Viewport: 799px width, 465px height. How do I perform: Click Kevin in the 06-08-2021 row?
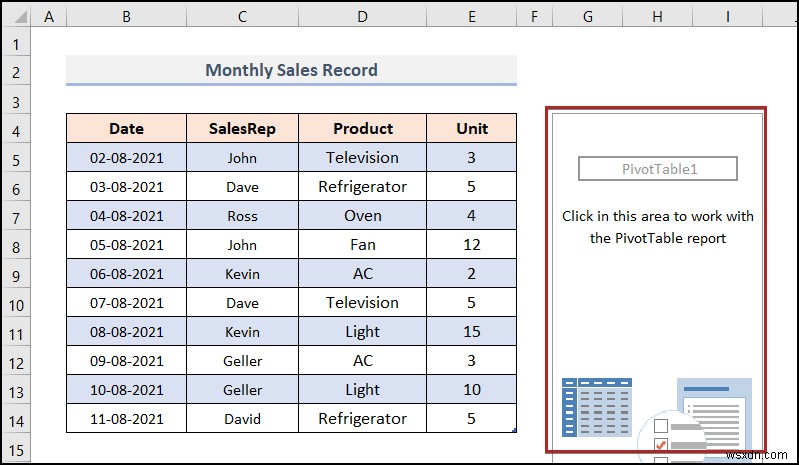click(243, 273)
